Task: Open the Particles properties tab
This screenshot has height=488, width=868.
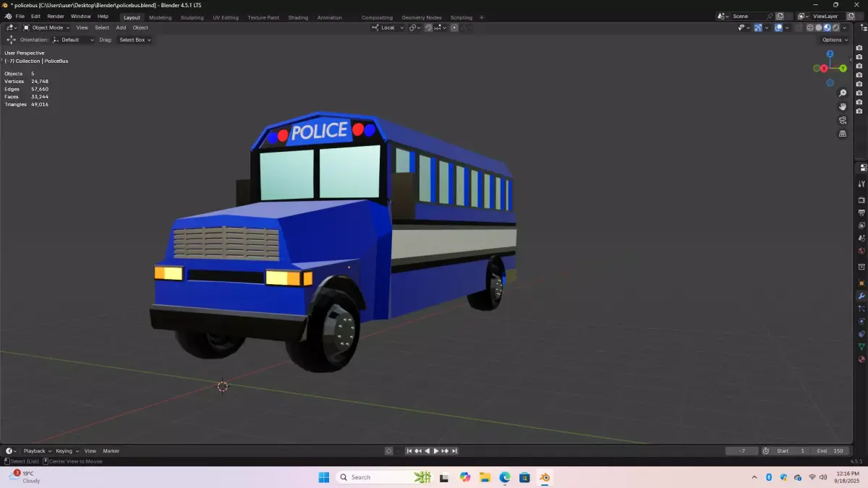Action: click(x=861, y=309)
